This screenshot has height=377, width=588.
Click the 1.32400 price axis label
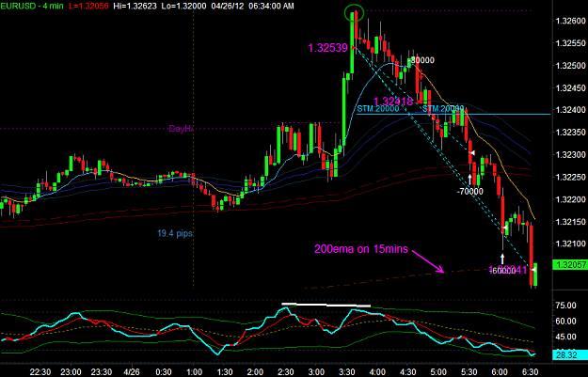point(571,110)
